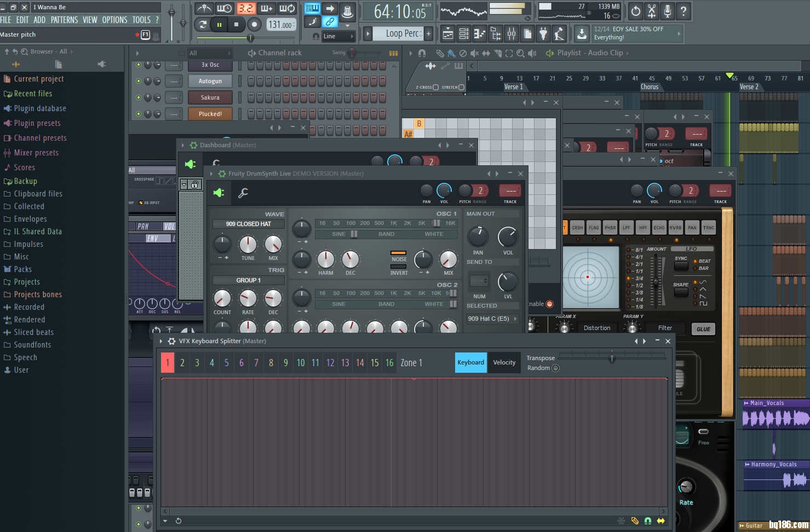Open the EOY SALE news panel
Image resolution: width=810 pixels, height=532 pixels.
click(x=637, y=33)
